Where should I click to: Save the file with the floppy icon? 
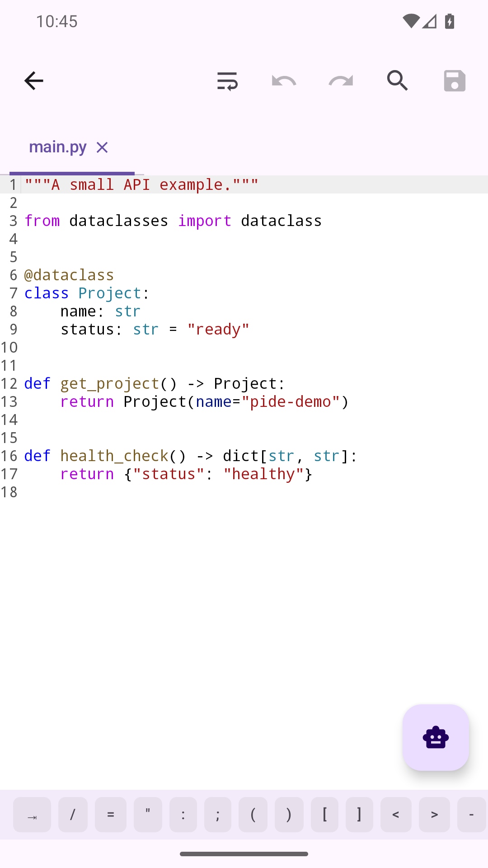[x=455, y=81]
